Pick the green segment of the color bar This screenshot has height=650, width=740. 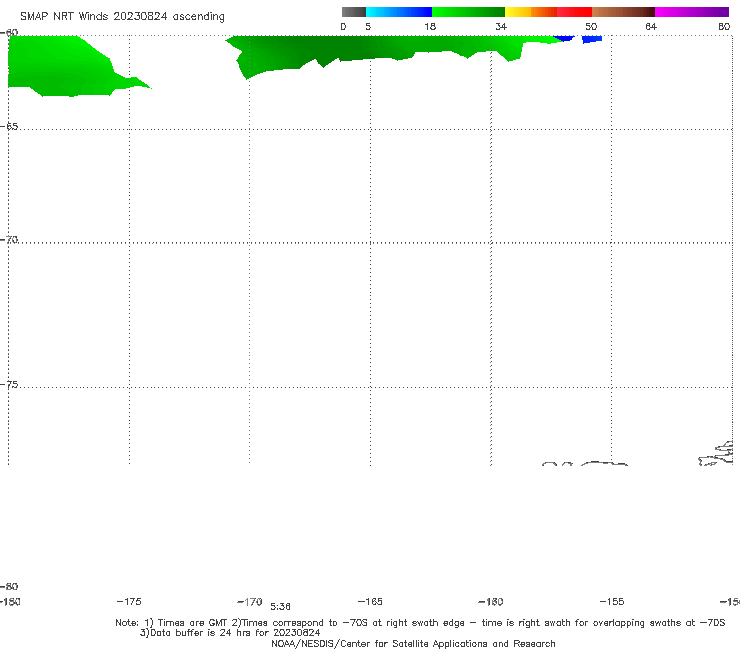pyautogui.click(x=468, y=12)
